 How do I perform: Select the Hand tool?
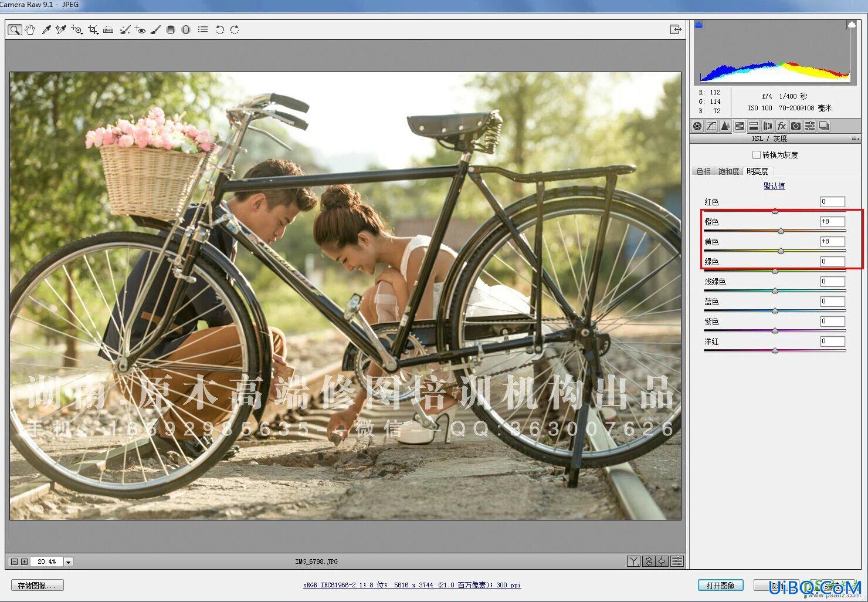pyautogui.click(x=30, y=30)
